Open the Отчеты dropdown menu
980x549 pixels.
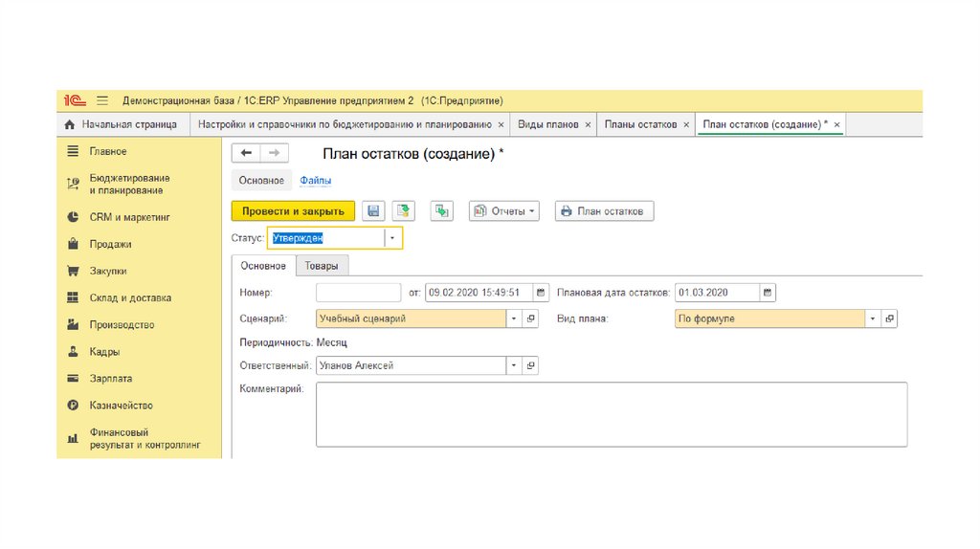504,211
